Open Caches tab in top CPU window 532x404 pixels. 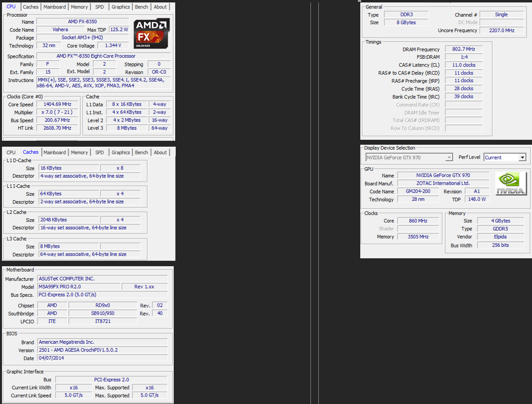pos(31,7)
